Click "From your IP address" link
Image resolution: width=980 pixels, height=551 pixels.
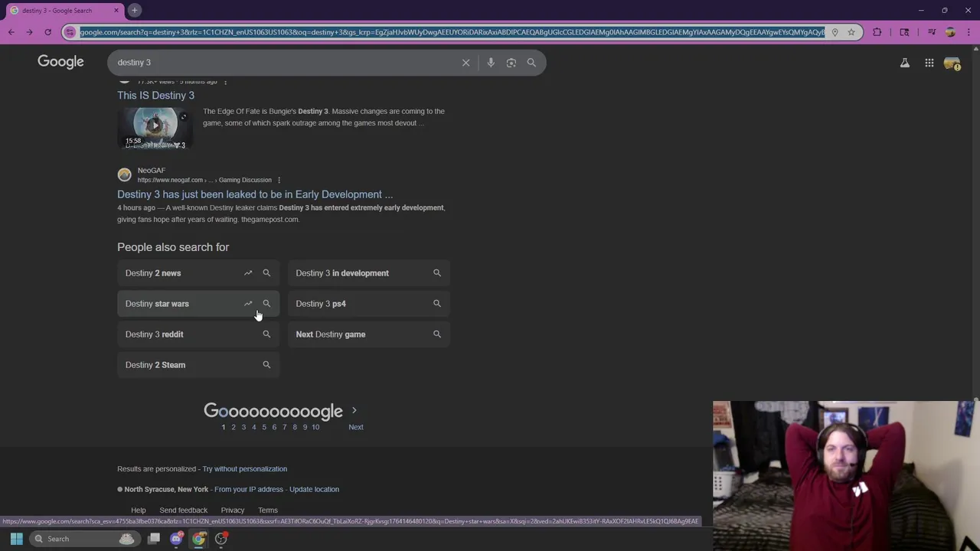tap(249, 490)
